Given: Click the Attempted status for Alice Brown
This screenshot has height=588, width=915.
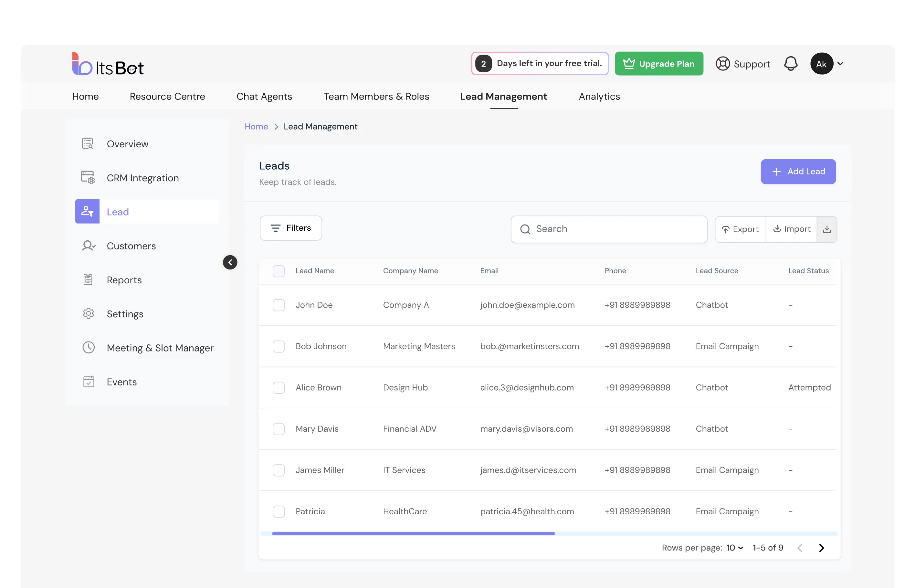Looking at the screenshot, I should pyautogui.click(x=809, y=388).
